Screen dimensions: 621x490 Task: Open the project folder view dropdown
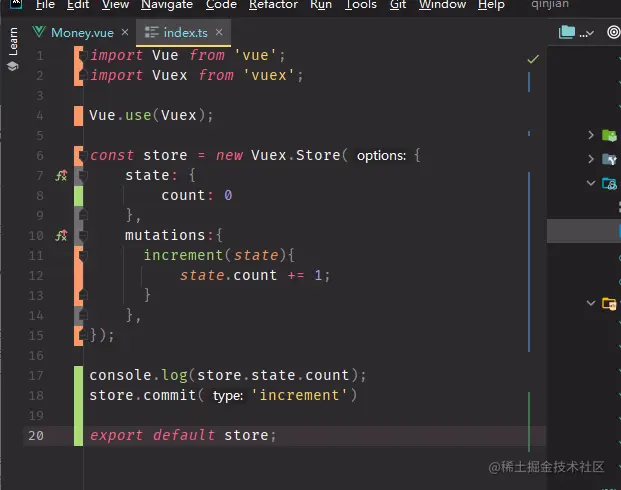tap(576, 32)
